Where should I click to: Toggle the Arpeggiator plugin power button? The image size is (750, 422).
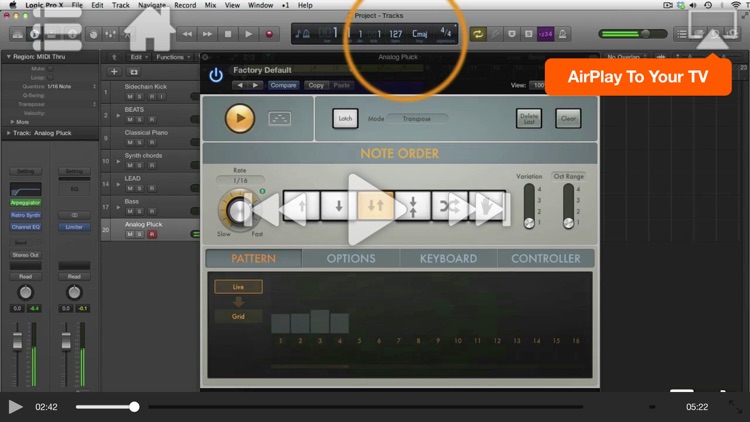click(216, 75)
